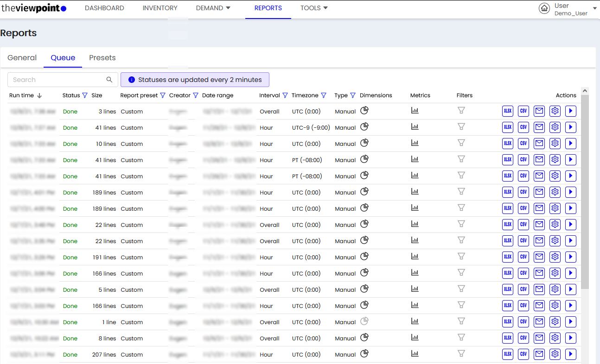The image size is (600, 364).
Task: Download CSV for the 10 lines report
Action: 523,144
